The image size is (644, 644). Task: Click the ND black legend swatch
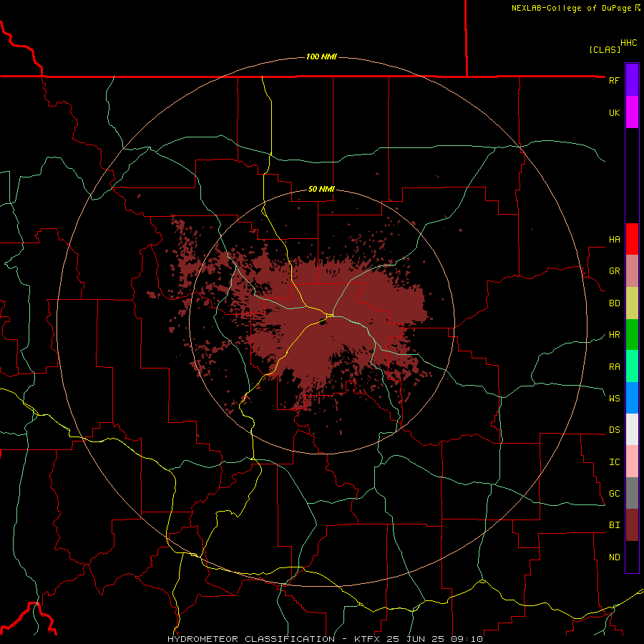pos(632,557)
